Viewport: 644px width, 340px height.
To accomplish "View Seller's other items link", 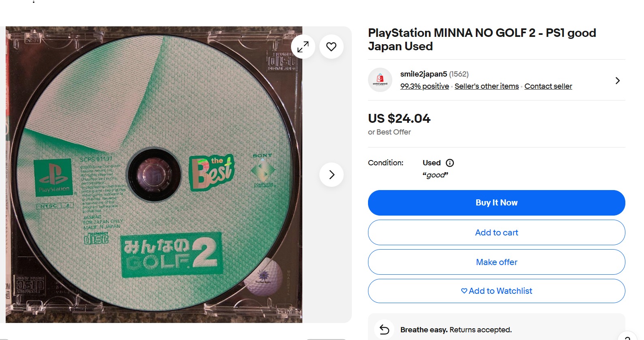I will click(486, 86).
